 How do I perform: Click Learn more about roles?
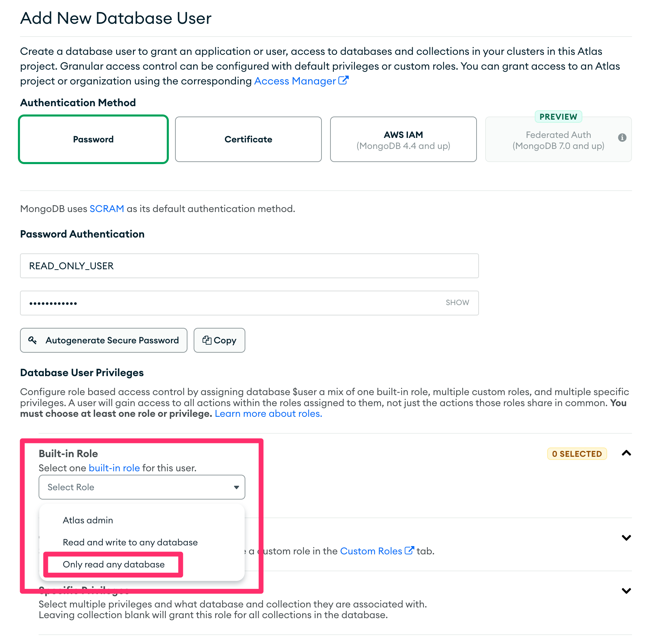tap(268, 413)
